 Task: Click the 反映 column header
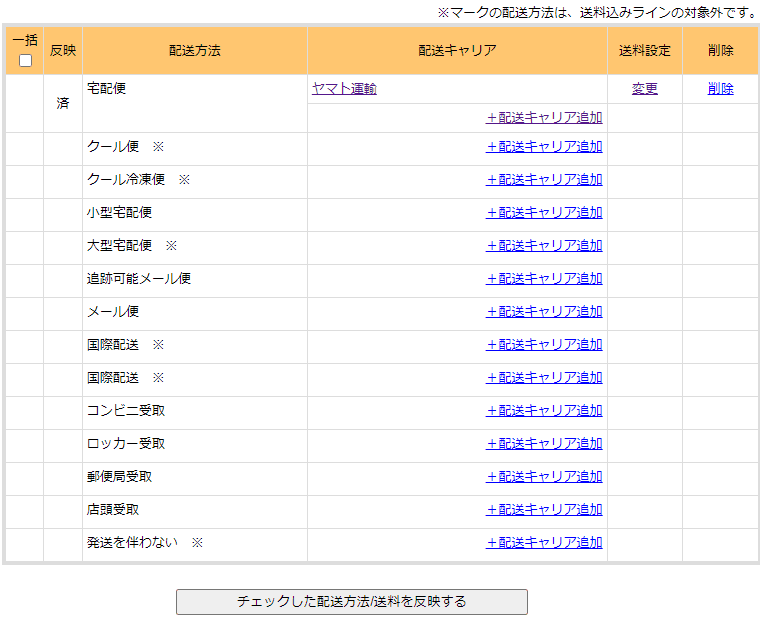coord(63,50)
